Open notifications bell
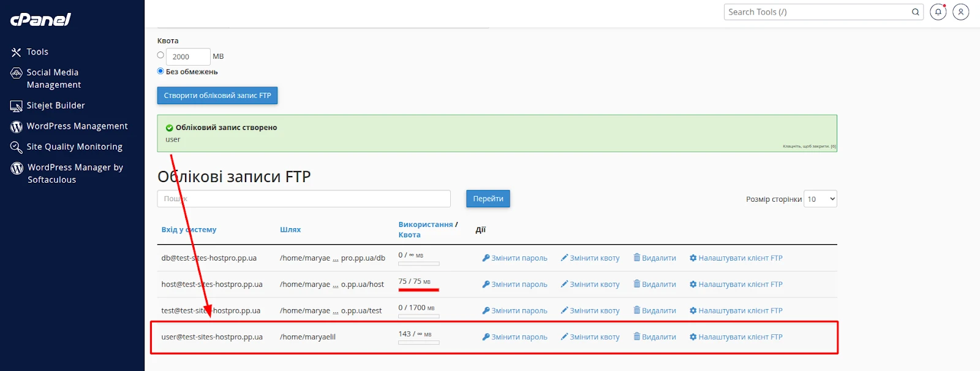This screenshot has width=980, height=371. pyautogui.click(x=938, y=12)
